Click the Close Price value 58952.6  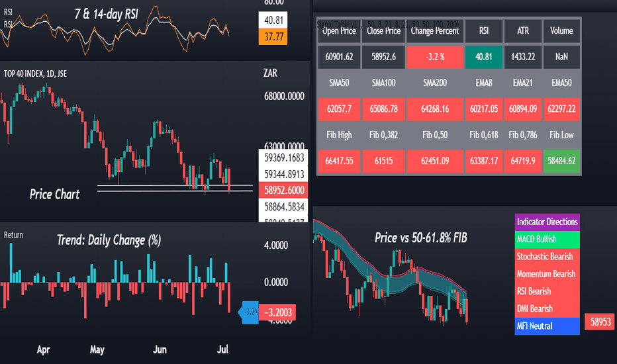(384, 57)
